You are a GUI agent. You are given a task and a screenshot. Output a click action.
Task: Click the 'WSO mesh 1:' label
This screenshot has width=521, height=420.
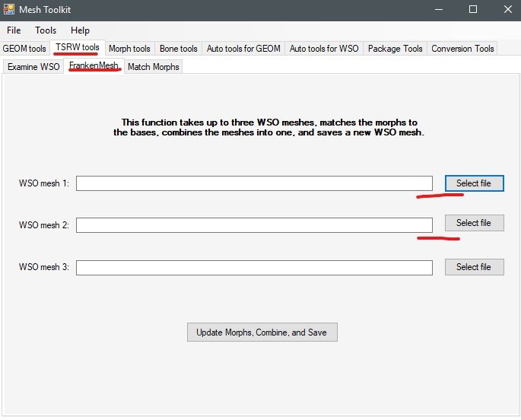pos(44,183)
